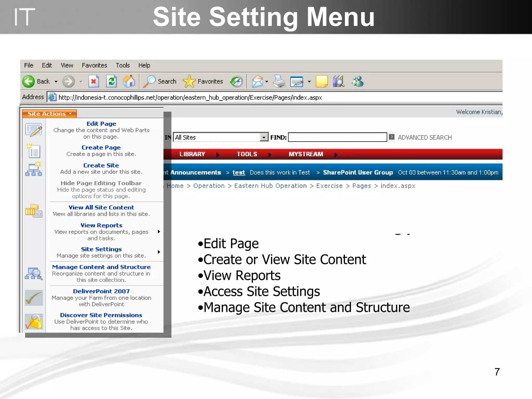Click the History clock icon

(x=236, y=82)
